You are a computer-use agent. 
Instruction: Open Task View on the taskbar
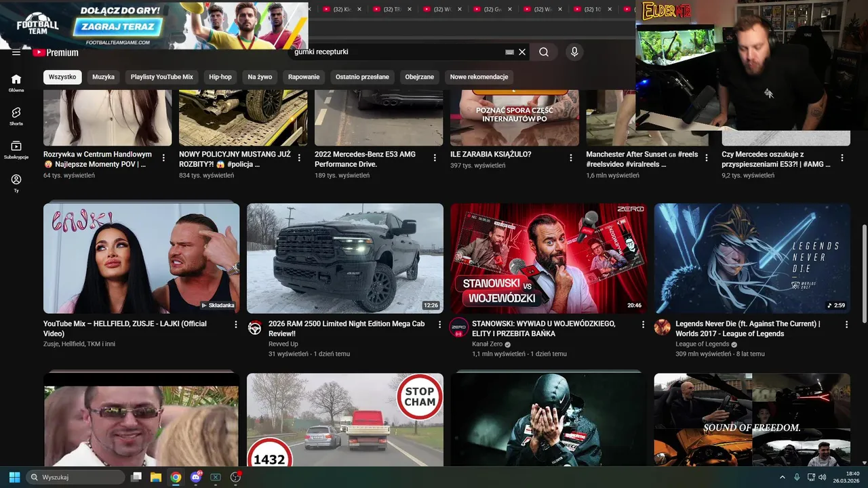136,477
